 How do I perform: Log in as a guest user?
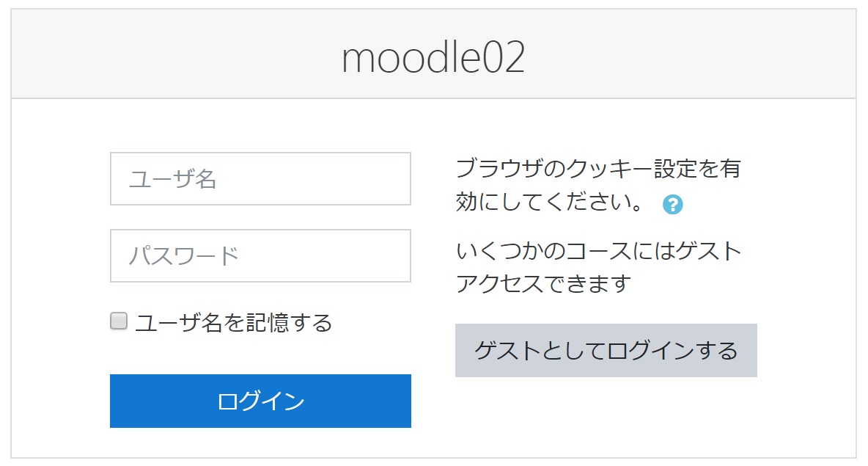[606, 351]
